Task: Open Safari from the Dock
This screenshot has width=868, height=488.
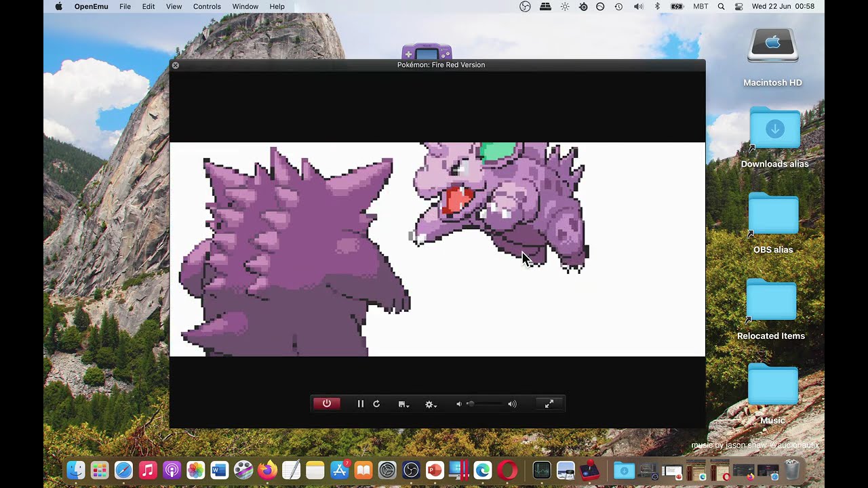Action: (123, 470)
